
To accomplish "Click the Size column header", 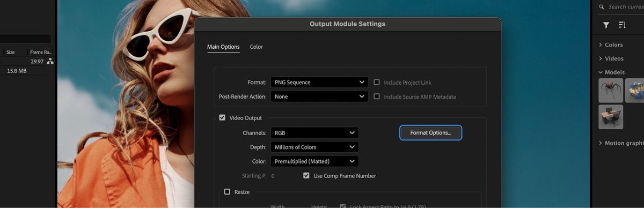I will tap(11, 53).
